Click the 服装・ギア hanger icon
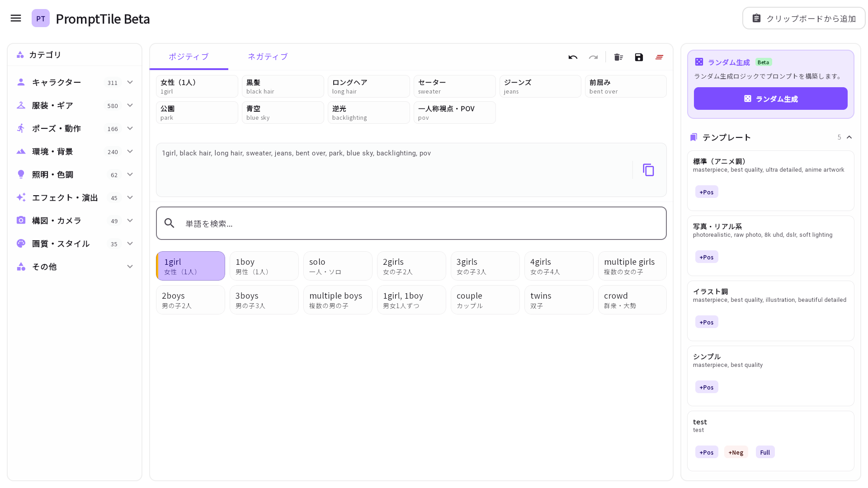The image size is (868, 488). (21, 105)
